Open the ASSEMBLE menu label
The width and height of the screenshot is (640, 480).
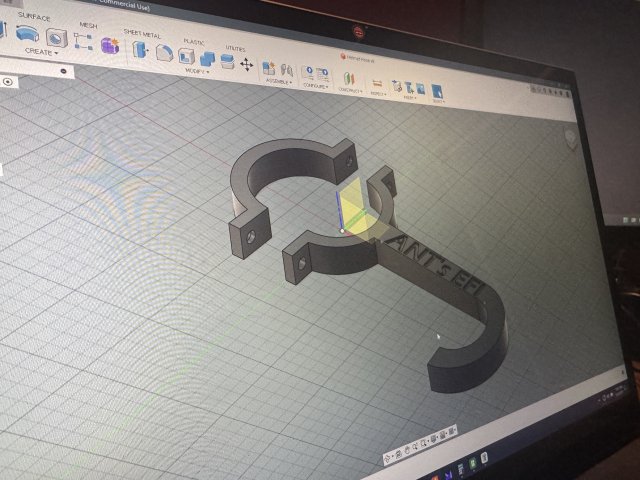click(x=277, y=82)
